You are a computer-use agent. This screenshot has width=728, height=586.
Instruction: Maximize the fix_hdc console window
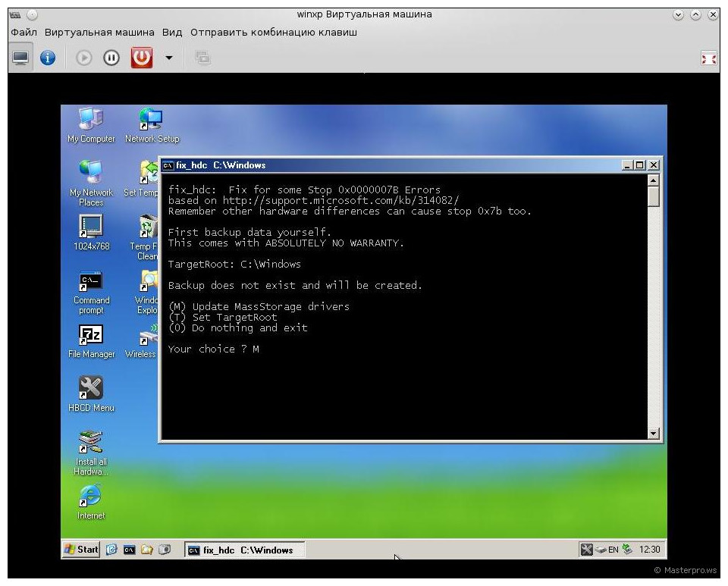pos(640,165)
